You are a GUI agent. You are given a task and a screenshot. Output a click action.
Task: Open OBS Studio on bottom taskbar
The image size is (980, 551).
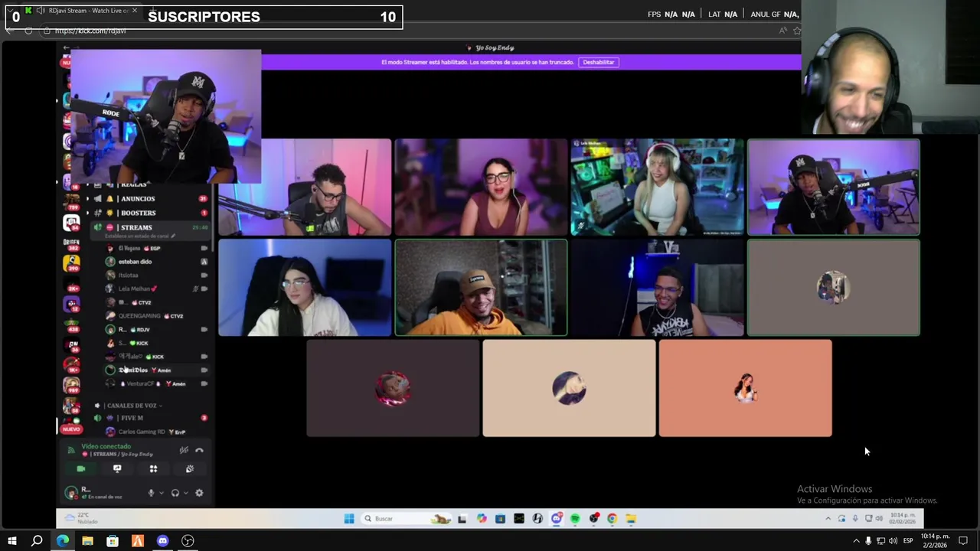(x=188, y=541)
